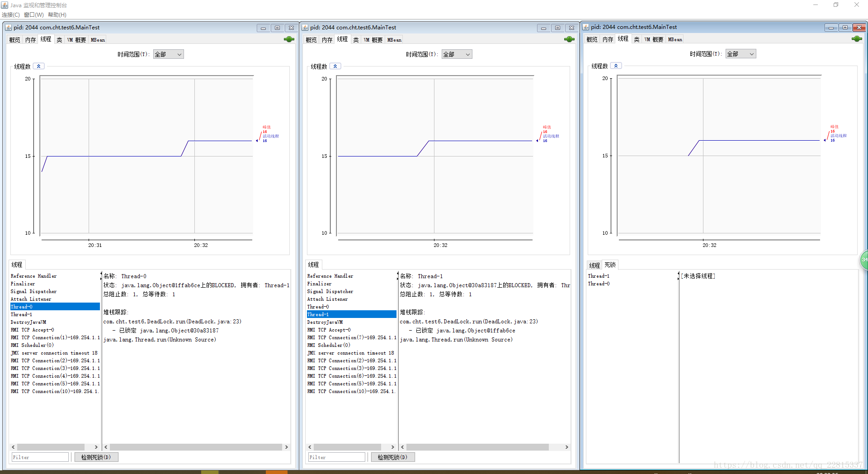
Task: Open the 时间范围 dropdown in the right window
Action: pyautogui.click(x=741, y=54)
